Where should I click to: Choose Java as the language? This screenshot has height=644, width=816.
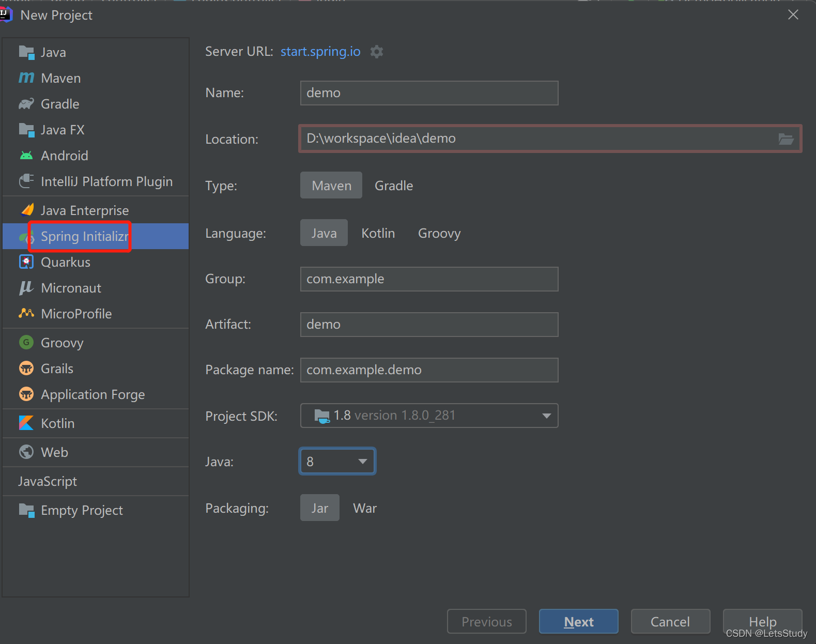tap(324, 233)
